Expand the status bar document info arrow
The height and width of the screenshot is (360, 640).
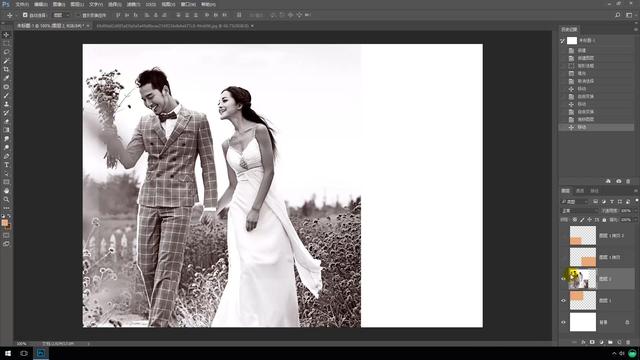[x=88, y=344]
